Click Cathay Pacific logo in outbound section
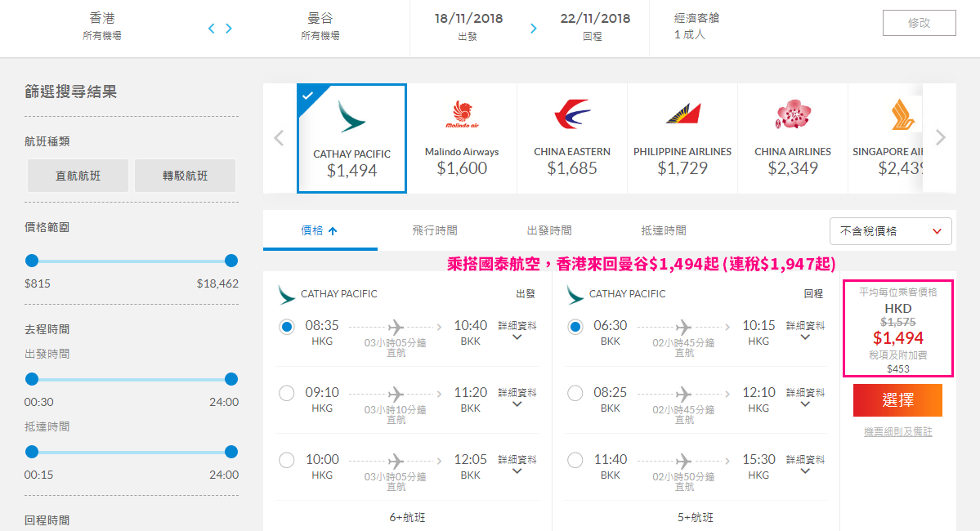Image resolution: width=980 pixels, height=531 pixels. 286,294
